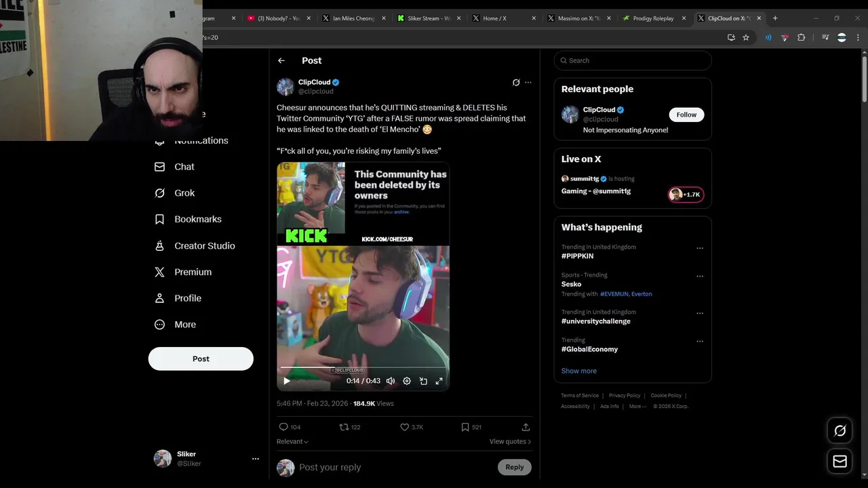
Task: Open browser extensions puzzle icon
Action: coord(801,37)
